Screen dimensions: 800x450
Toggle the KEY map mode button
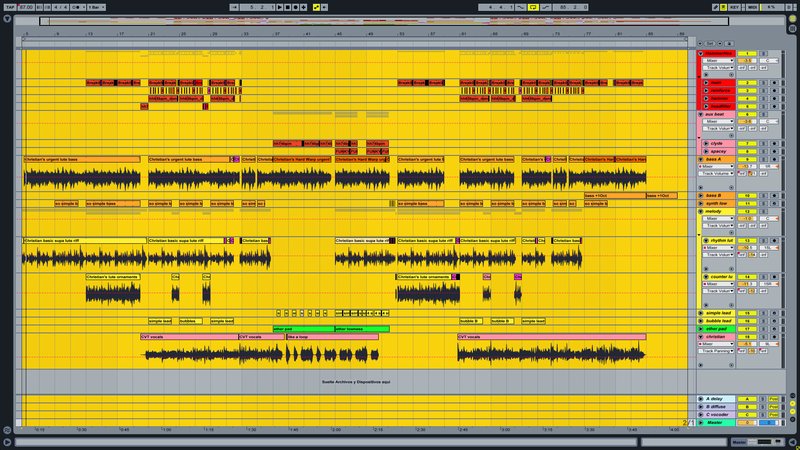click(x=735, y=7)
